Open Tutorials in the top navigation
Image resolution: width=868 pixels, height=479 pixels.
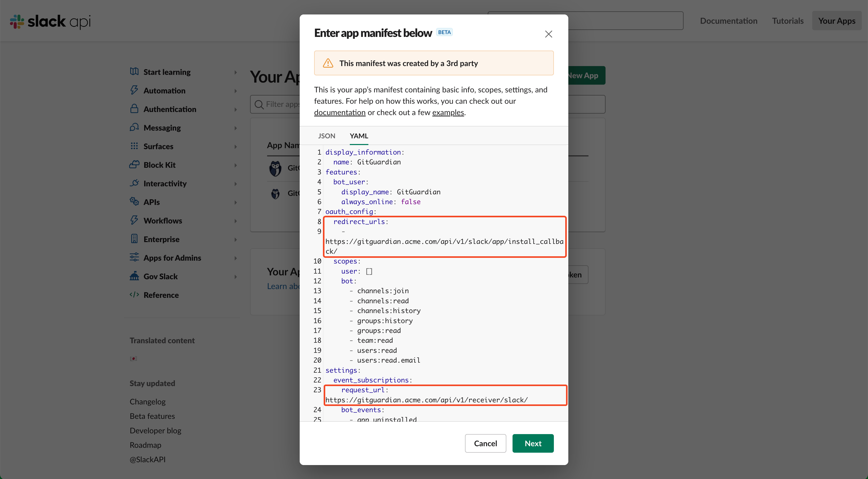coord(787,21)
